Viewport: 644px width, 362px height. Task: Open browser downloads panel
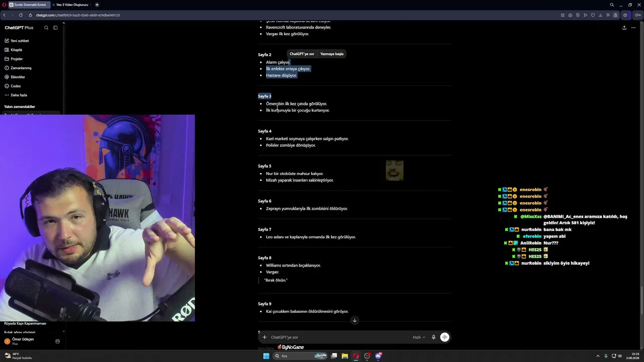click(x=600, y=15)
